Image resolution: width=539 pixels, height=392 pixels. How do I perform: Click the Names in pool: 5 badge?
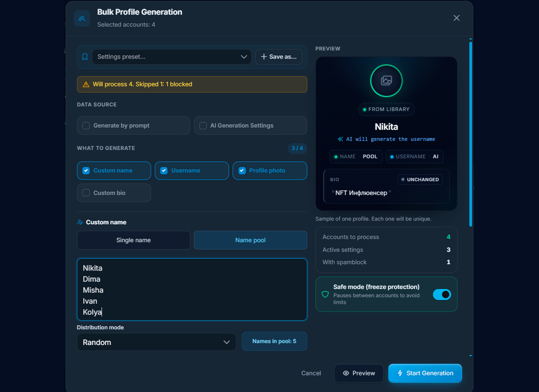coord(275,341)
